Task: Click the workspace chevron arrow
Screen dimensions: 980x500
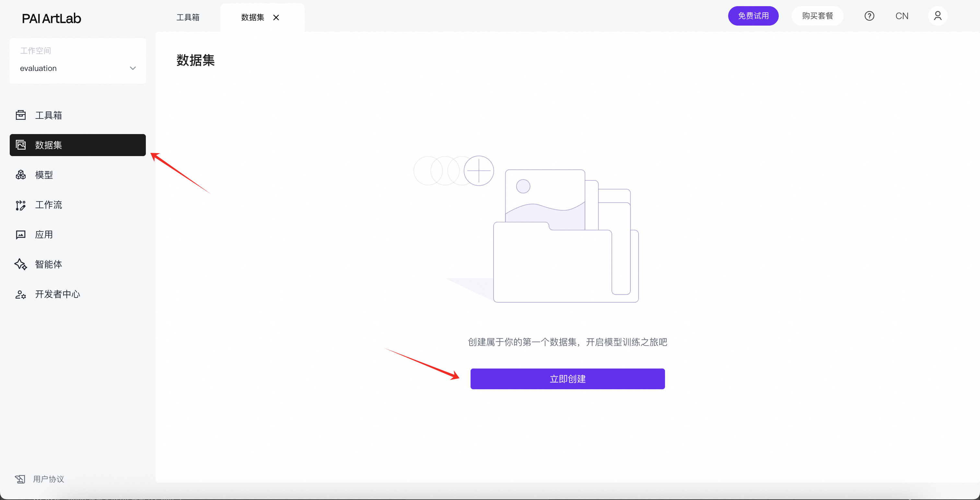Action: click(x=133, y=68)
